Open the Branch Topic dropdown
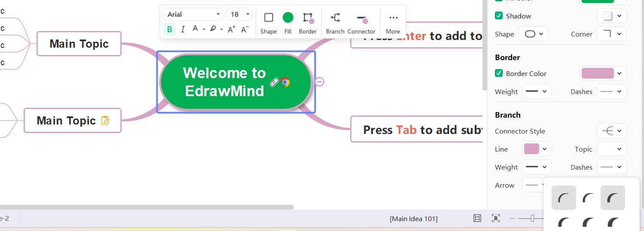Screen dimensions: 644x231 612,149
